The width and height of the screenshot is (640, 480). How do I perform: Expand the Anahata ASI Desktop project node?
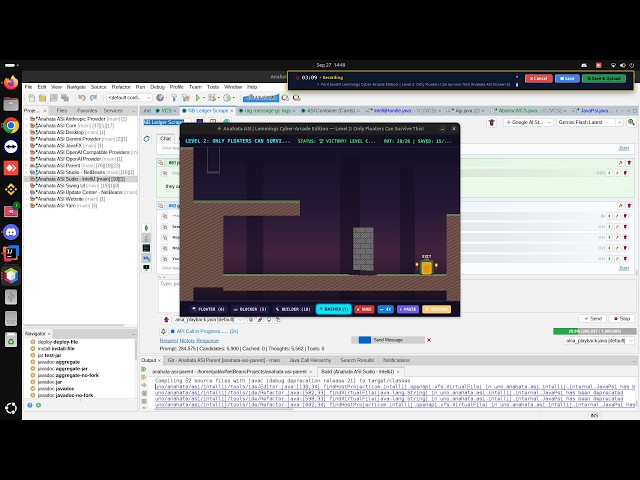[27, 132]
